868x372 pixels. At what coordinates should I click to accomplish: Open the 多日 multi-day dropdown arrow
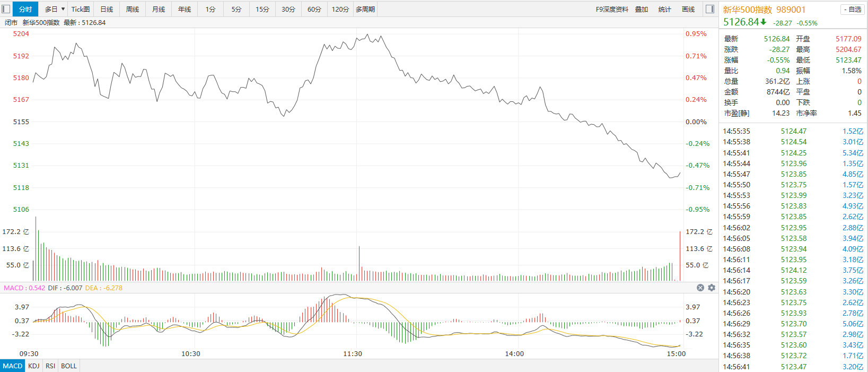[63, 9]
